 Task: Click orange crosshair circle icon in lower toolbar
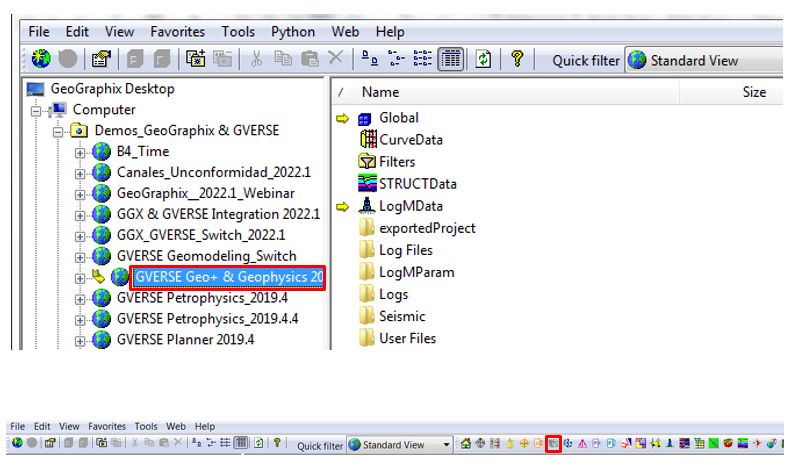coord(524,443)
